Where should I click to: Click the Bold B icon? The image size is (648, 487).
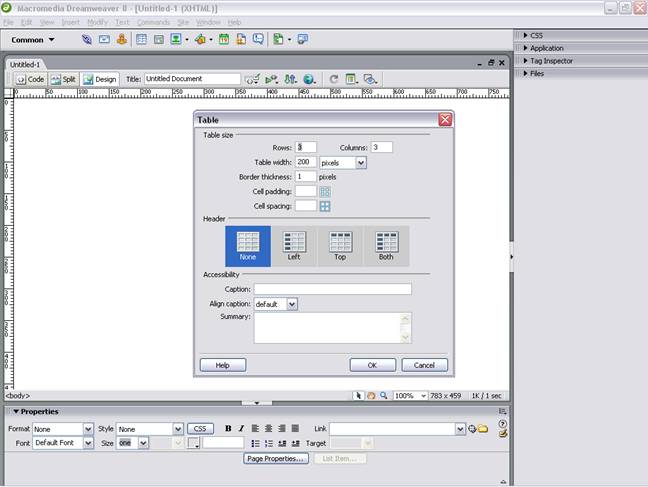coord(228,429)
